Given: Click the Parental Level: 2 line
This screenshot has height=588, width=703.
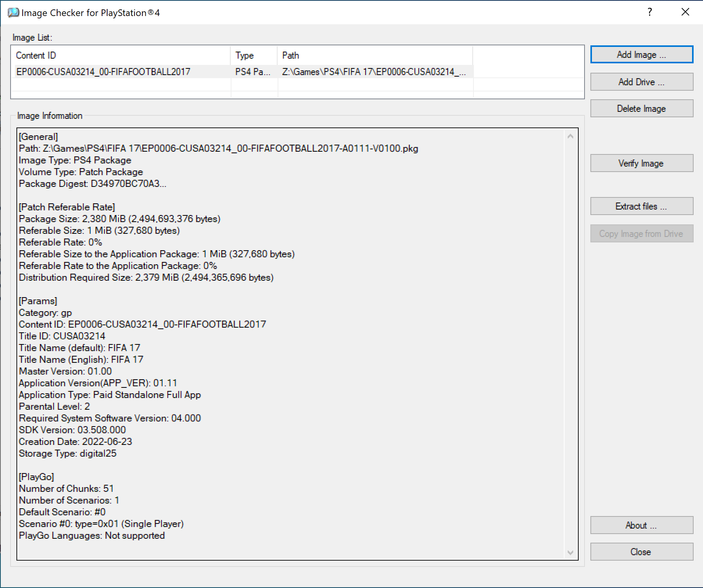Looking at the screenshot, I should [x=54, y=406].
